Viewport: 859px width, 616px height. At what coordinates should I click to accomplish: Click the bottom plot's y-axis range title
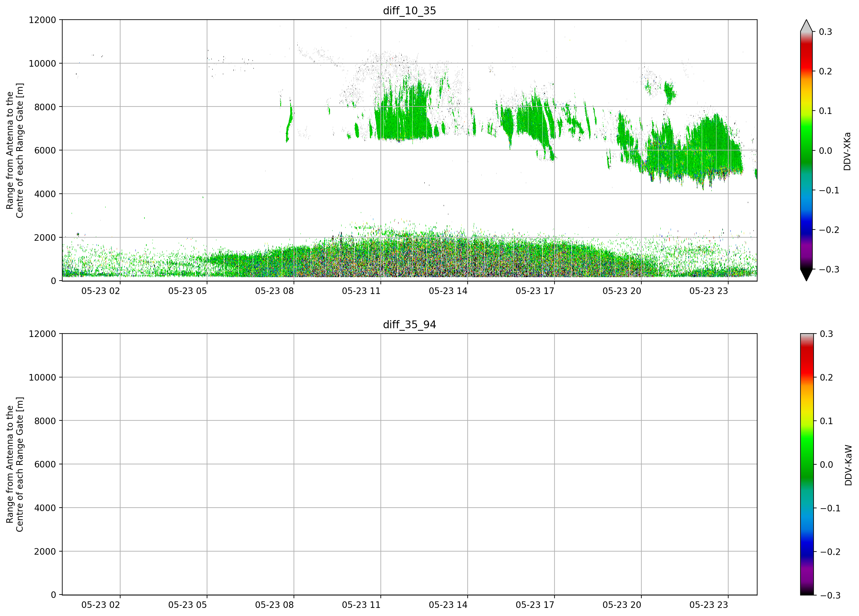tap(15, 464)
